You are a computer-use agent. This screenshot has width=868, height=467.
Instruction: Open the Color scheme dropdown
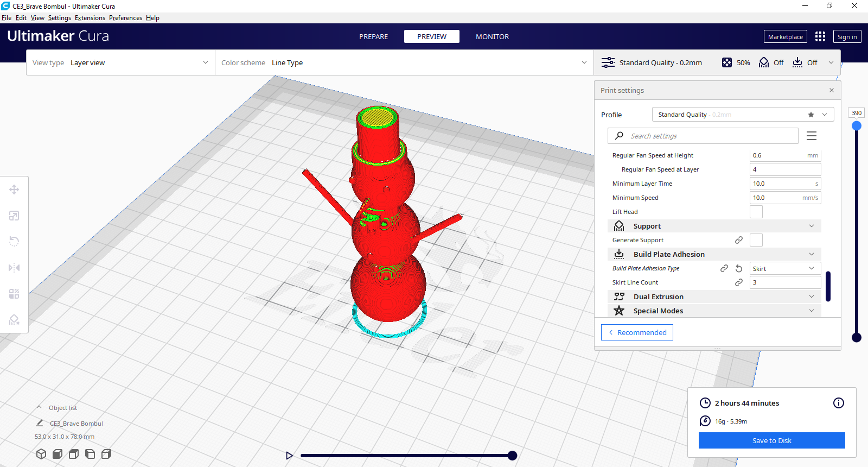404,62
